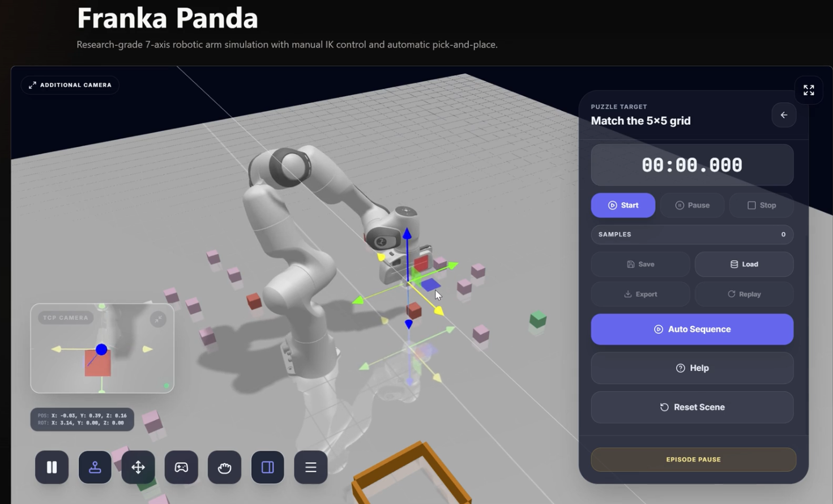Click the blue square plane gizmo handle

tap(430, 284)
